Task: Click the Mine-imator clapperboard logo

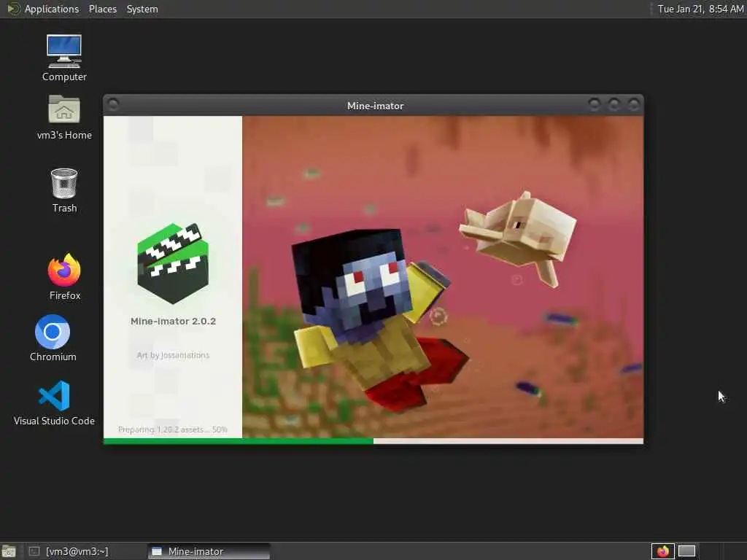Action: tap(173, 263)
